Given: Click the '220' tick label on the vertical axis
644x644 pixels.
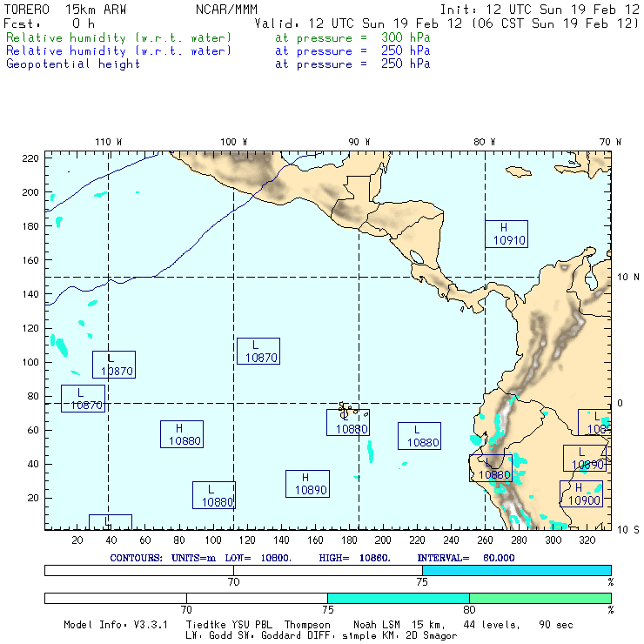Looking at the screenshot, I should point(30,158).
